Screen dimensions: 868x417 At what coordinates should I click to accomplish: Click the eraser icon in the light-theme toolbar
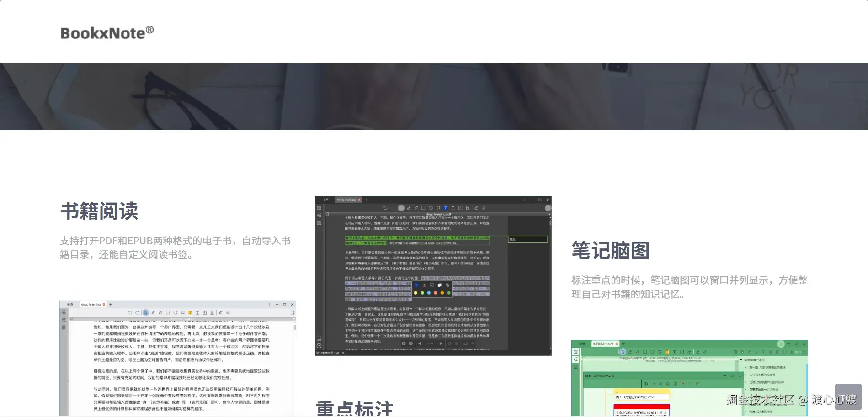[x=228, y=313]
